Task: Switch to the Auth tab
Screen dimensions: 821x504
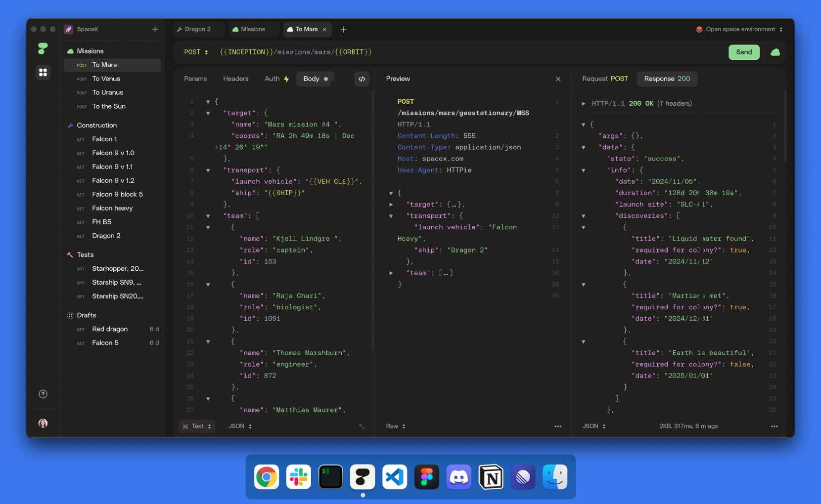Action: pos(276,79)
